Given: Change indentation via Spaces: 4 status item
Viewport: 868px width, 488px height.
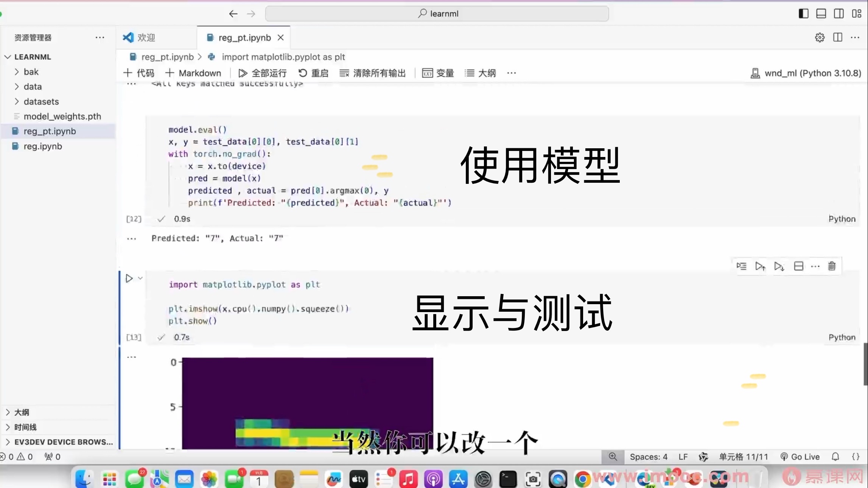Looking at the screenshot, I should (648, 457).
